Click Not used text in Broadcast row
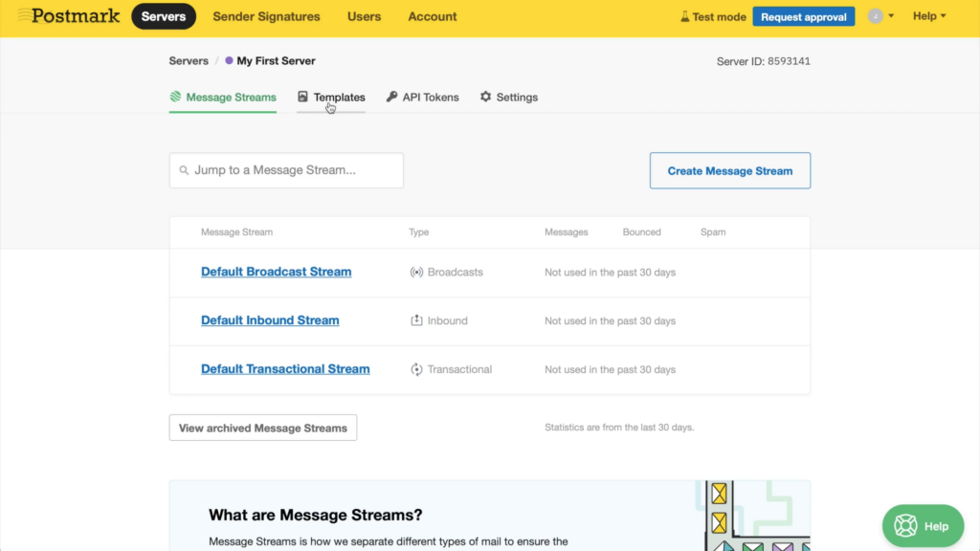The height and width of the screenshot is (551, 980). pyautogui.click(x=610, y=273)
